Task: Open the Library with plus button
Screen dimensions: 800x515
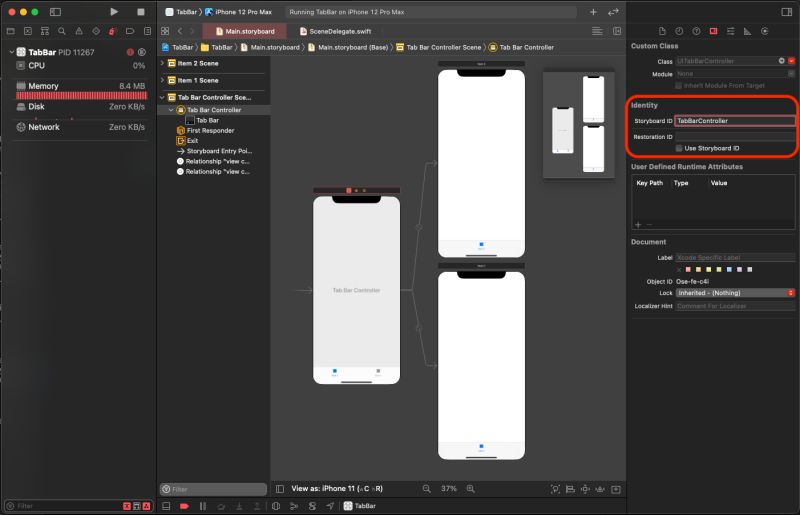Action: (x=593, y=12)
